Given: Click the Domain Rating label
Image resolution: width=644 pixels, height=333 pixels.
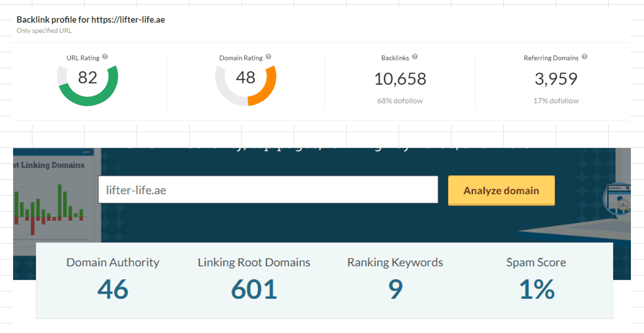Looking at the screenshot, I should (241, 58).
